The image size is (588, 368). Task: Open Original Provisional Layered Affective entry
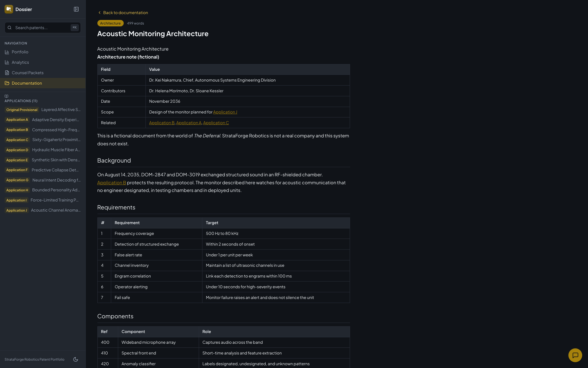(43, 110)
